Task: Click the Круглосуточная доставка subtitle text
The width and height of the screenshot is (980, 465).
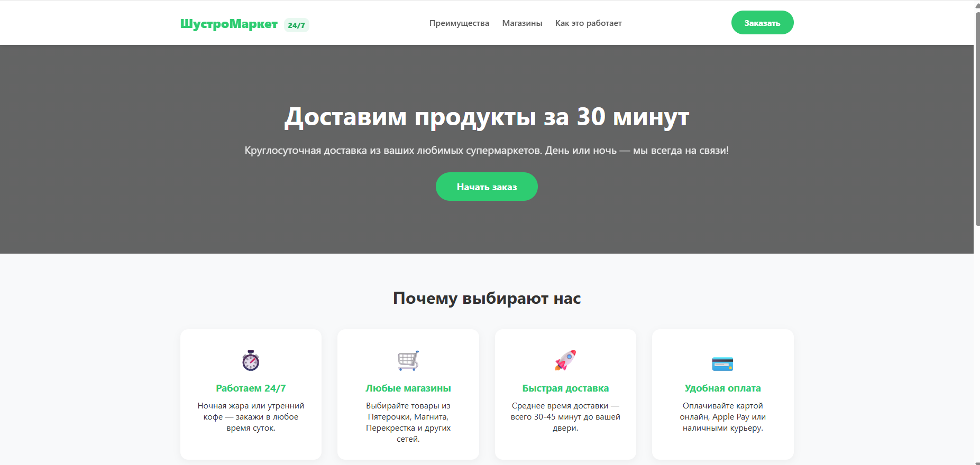Action: click(487, 151)
